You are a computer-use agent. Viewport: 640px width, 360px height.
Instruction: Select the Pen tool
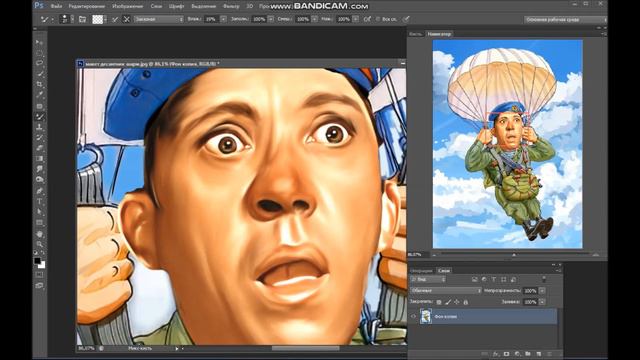tap(39, 191)
